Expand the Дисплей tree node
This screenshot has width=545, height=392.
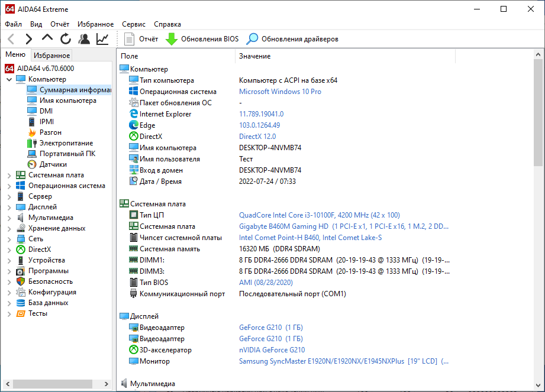pos(9,208)
